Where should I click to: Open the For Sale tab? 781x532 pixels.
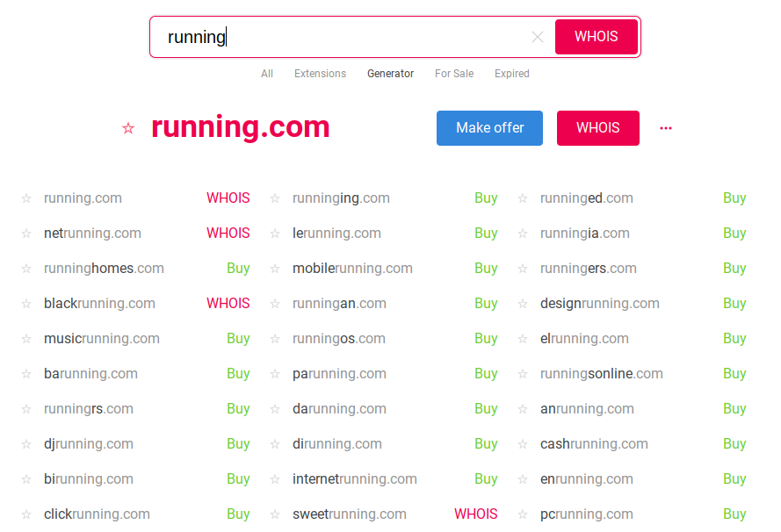pyautogui.click(x=454, y=74)
